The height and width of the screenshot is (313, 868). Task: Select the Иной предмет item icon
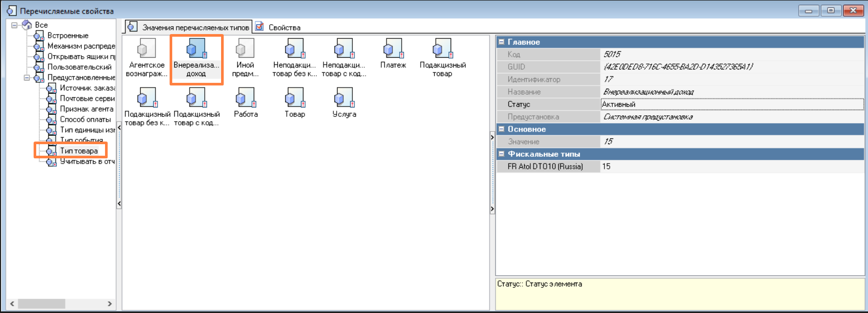(245, 49)
